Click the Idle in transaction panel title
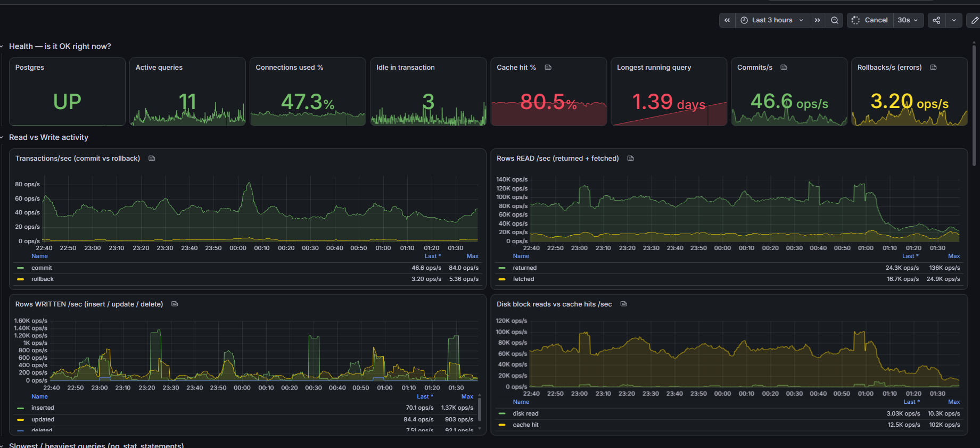The image size is (980, 448). pyautogui.click(x=406, y=68)
